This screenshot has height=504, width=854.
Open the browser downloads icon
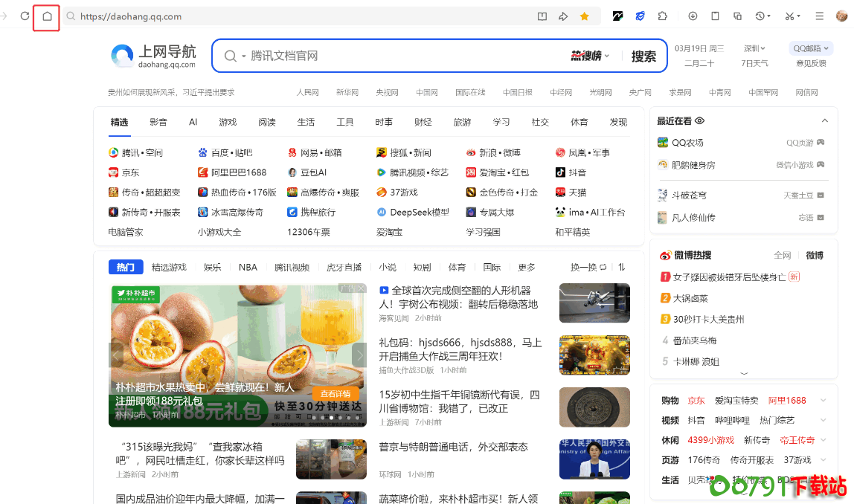(x=693, y=16)
